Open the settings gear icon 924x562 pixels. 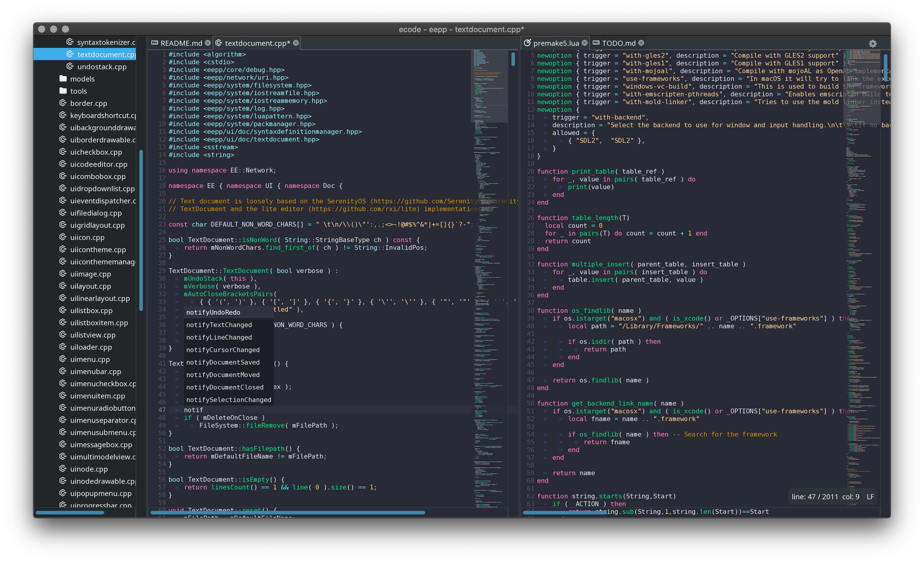point(873,43)
